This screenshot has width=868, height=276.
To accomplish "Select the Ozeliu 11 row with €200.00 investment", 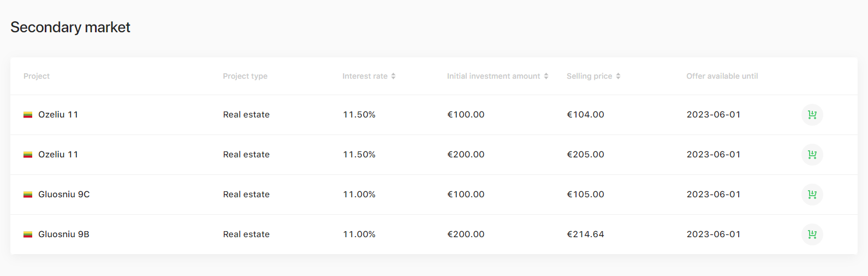I will click(434, 155).
